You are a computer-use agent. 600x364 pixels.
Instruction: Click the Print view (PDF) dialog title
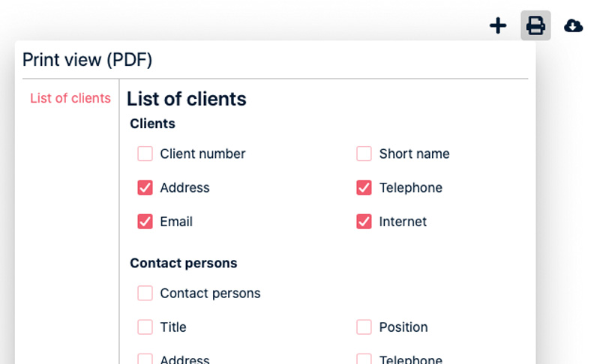click(x=87, y=60)
